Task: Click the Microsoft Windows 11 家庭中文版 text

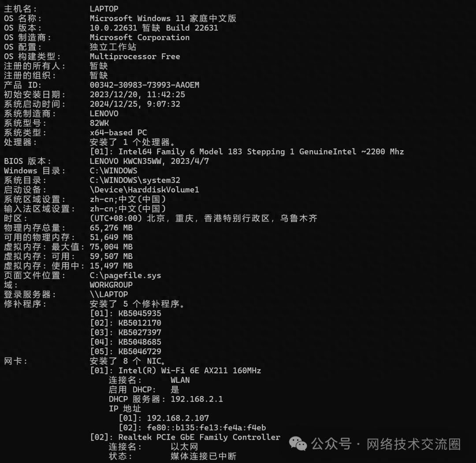Action: pos(163,18)
